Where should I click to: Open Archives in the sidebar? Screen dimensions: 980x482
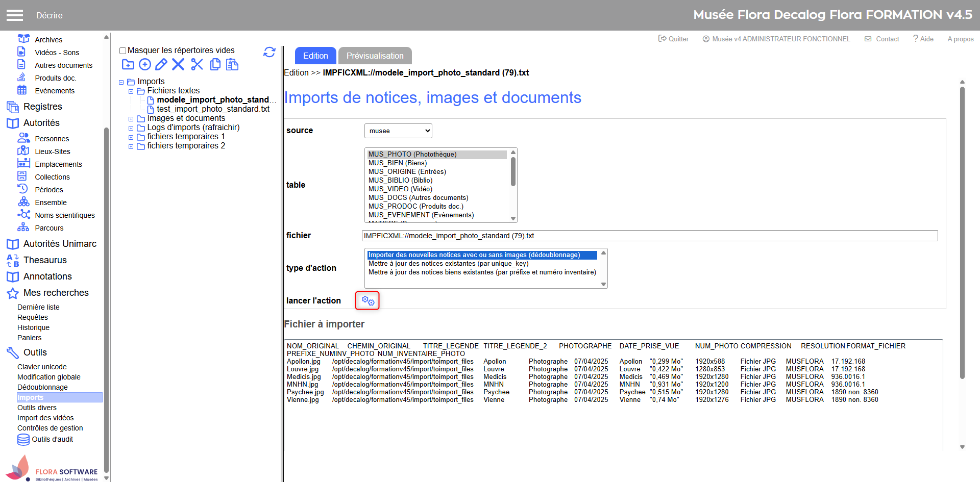click(x=48, y=40)
